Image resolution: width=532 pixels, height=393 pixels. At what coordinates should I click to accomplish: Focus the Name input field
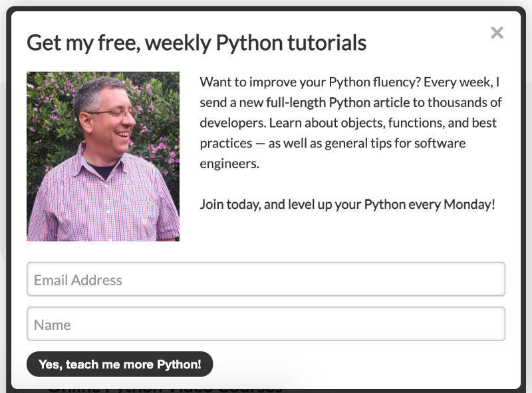(x=265, y=324)
